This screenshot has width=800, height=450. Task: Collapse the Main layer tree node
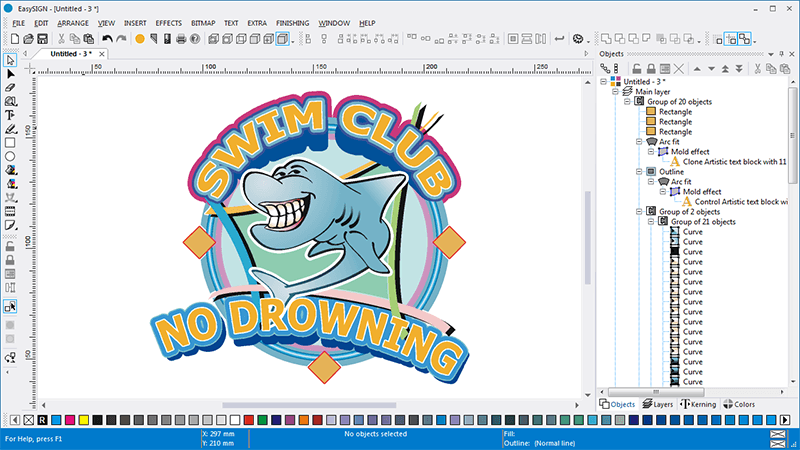616,91
